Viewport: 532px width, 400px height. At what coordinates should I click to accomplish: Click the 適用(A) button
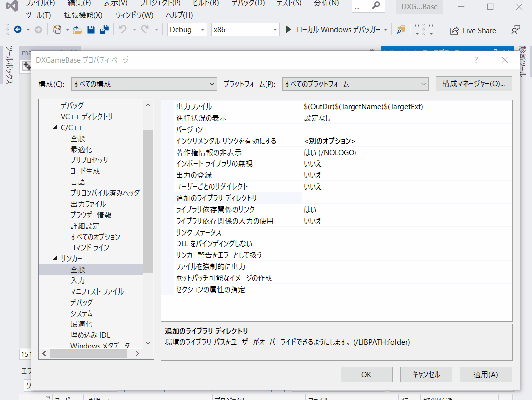tap(486, 374)
